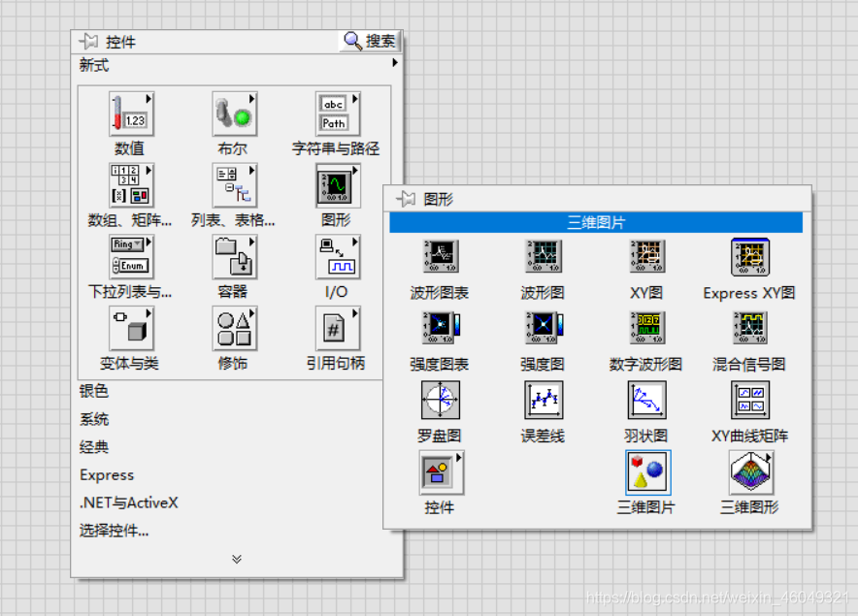Open the 字符串与路径 palette icon
This screenshot has width=858, height=616.
tap(338, 113)
